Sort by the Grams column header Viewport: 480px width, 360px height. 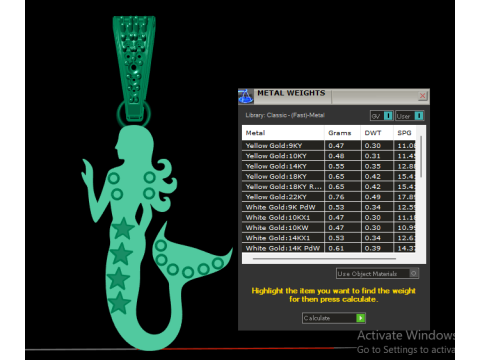point(343,133)
